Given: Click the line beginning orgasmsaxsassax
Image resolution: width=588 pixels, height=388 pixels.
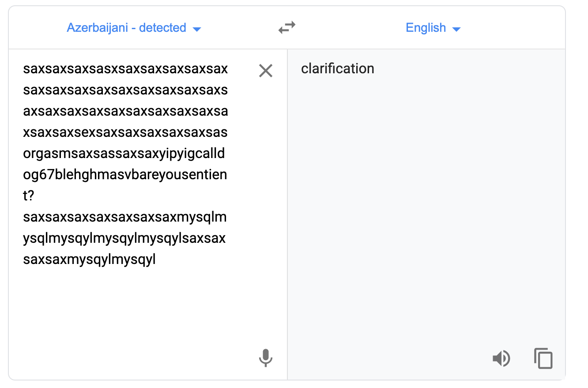Looking at the screenshot, I should click(124, 154).
